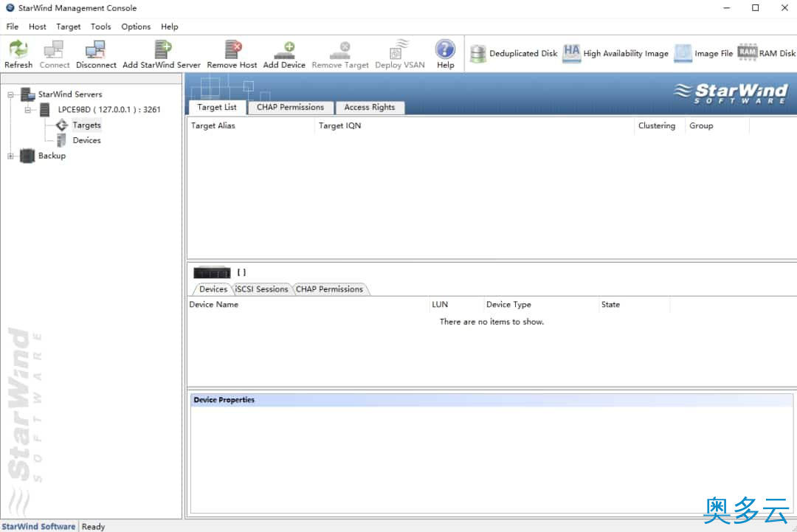Click the RAM Disk icon
Viewport: 797px width, 532px height.
point(747,52)
